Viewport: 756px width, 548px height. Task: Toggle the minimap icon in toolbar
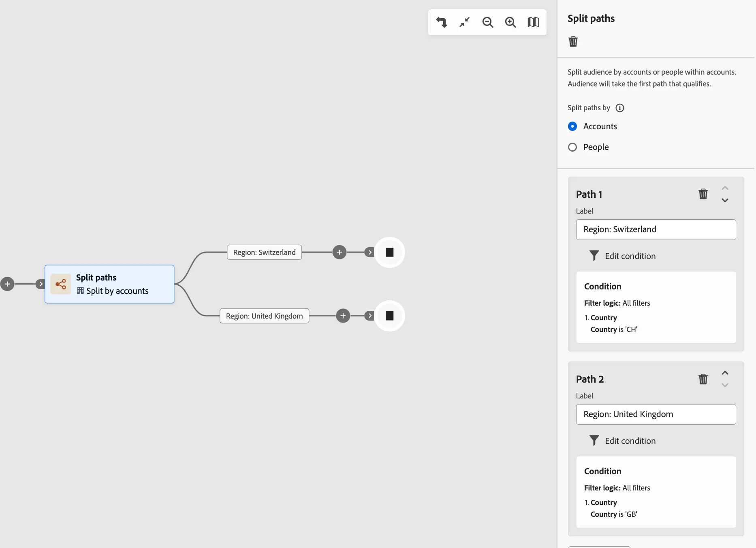tap(533, 22)
